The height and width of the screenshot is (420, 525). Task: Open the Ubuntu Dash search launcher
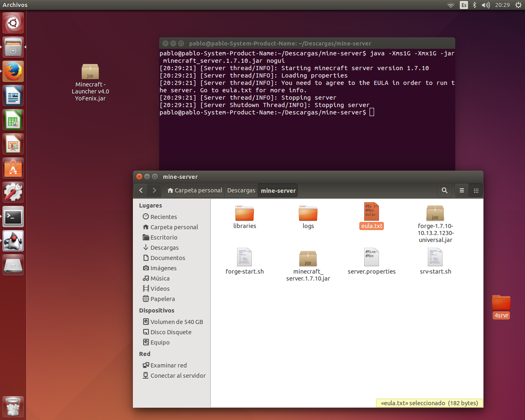(x=13, y=23)
